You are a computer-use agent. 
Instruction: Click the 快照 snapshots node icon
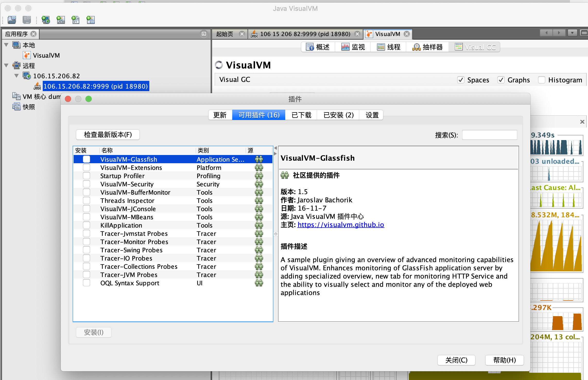[16, 107]
